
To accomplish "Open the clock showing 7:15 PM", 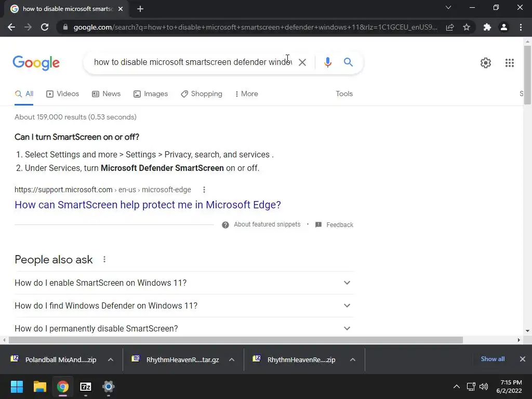I will coord(509,387).
